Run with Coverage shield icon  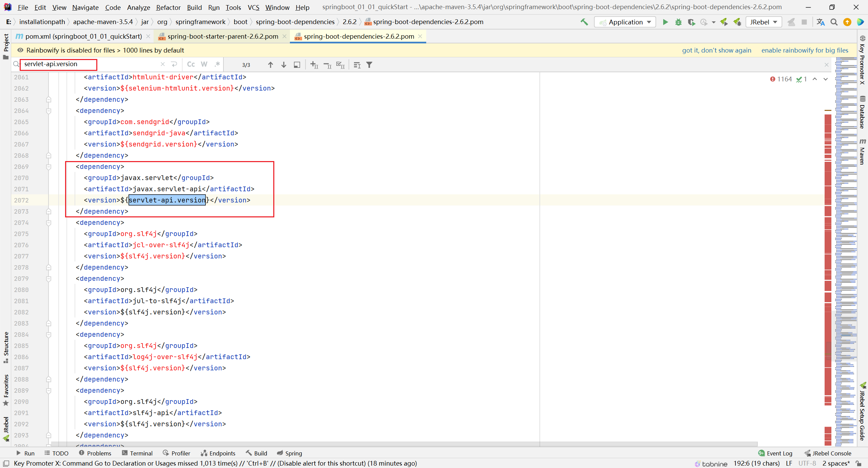click(x=691, y=22)
